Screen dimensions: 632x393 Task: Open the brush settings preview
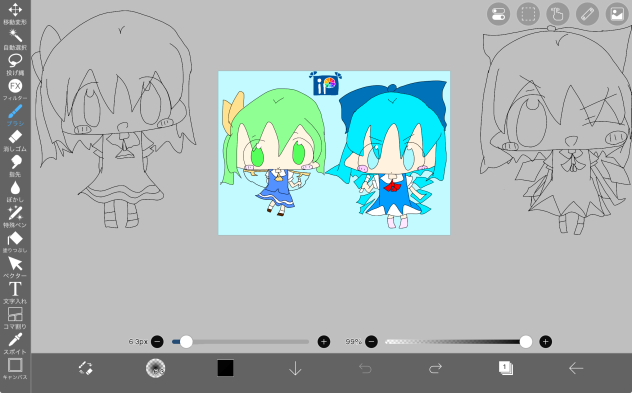(156, 368)
